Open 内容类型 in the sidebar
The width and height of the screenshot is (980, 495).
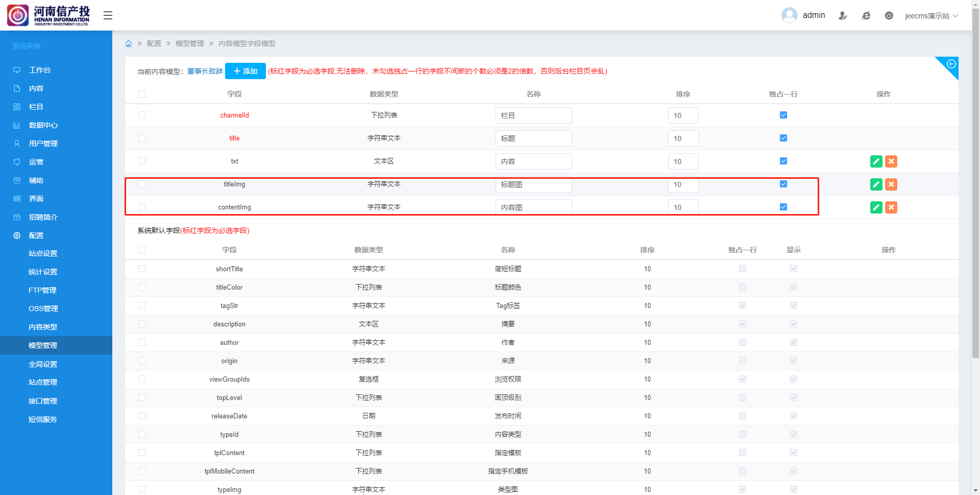(x=43, y=327)
